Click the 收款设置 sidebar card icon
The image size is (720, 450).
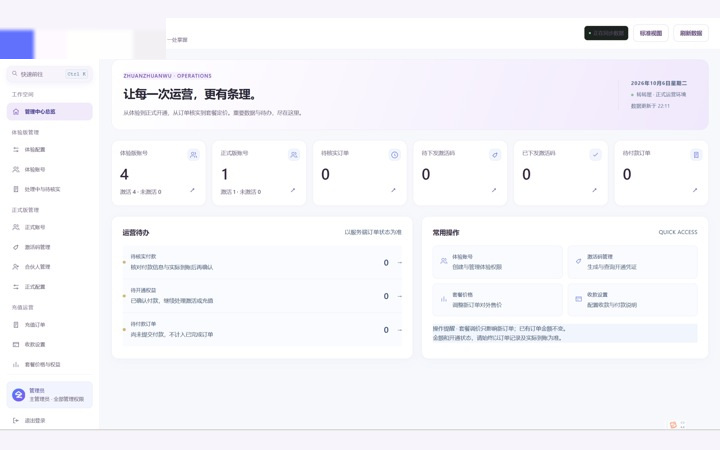[x=16, y=344]
